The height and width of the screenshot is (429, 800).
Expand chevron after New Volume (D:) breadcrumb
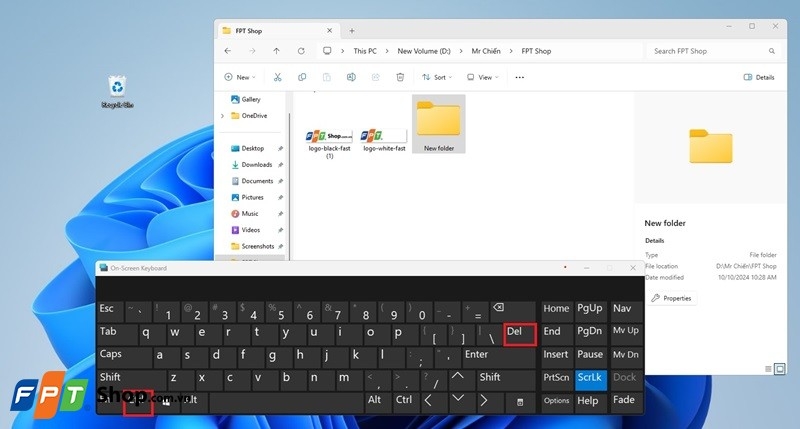pos(461,51)
